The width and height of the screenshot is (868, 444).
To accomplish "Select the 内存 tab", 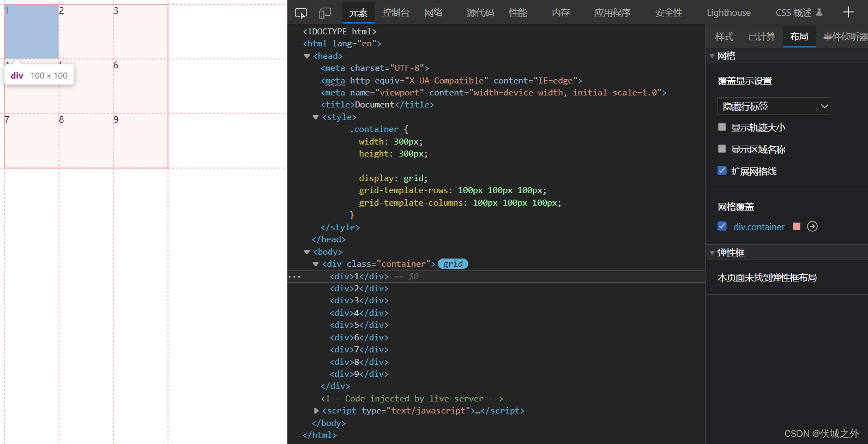I will point(560,13).
